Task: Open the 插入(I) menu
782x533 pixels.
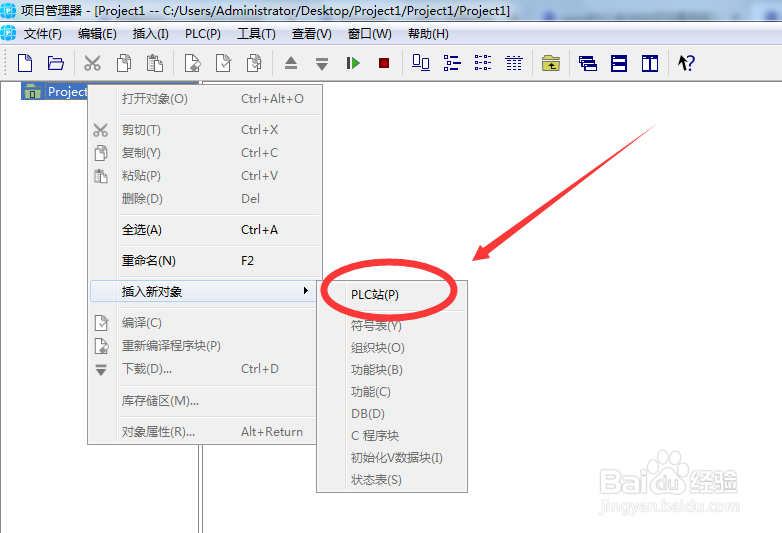Action: (151, 34)
